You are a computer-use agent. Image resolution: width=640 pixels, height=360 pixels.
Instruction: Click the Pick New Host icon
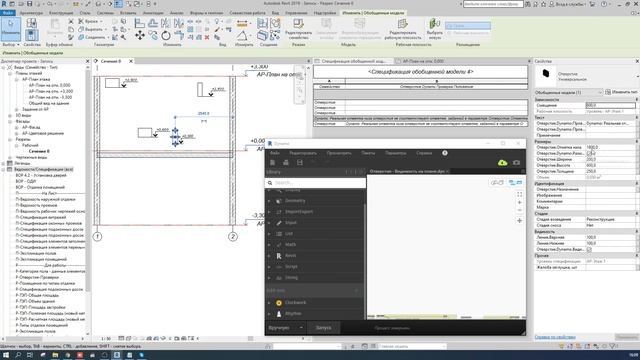point(434,29)
